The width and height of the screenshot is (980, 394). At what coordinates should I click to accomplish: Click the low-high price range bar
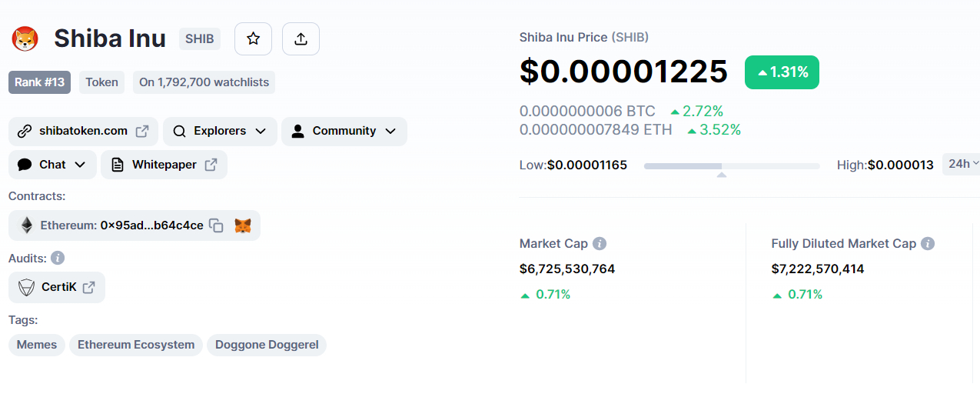[x=732, y=165]
